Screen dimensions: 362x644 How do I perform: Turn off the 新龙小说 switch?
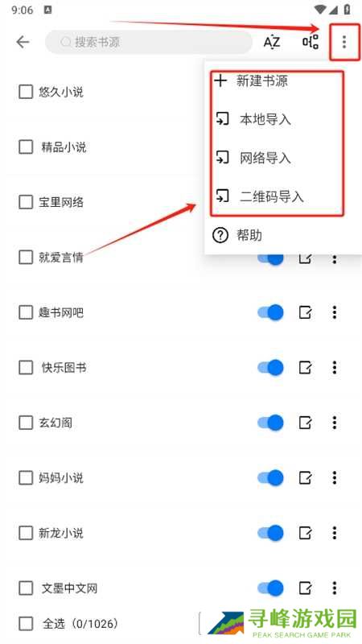click(x=270, y=533)
